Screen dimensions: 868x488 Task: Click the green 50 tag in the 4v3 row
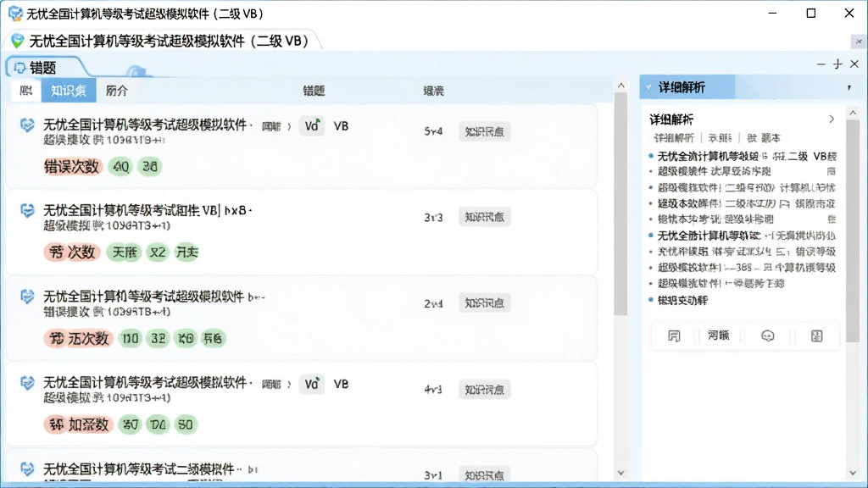186,424
